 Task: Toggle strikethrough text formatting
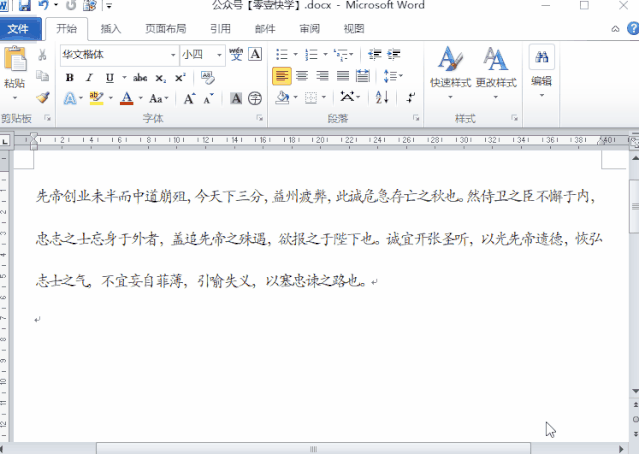coord(140,77)
